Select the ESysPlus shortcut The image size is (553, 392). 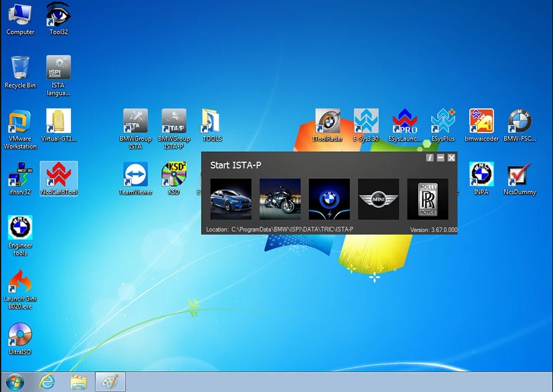point(443,126)
